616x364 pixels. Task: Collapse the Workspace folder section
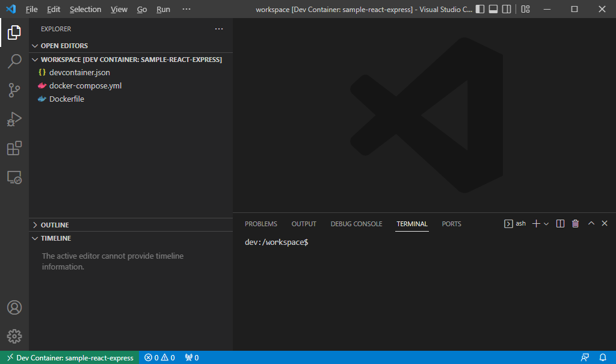click(x=131, y=60)
